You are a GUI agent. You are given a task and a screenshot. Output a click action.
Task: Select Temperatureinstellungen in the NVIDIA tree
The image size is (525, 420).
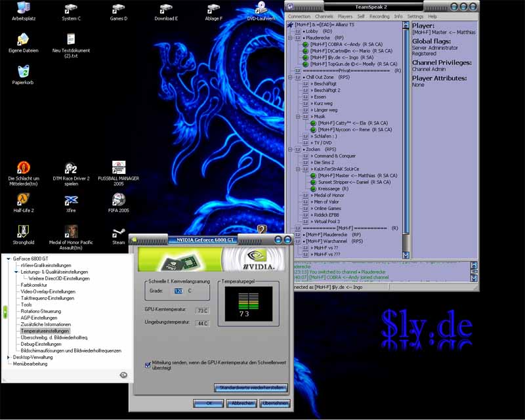[x=45, y=331]
